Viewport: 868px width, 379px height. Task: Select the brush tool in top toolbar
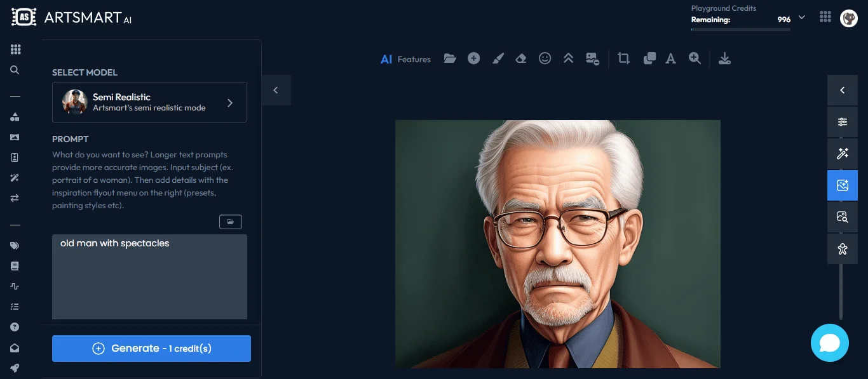click(x=498, y=58)
